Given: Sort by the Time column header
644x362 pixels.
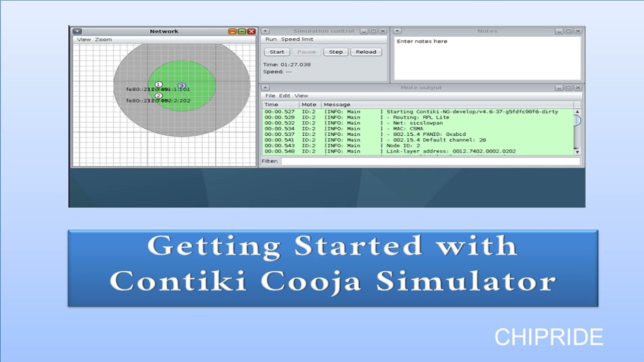Looking at the screenshot, I should click(281, 105).
